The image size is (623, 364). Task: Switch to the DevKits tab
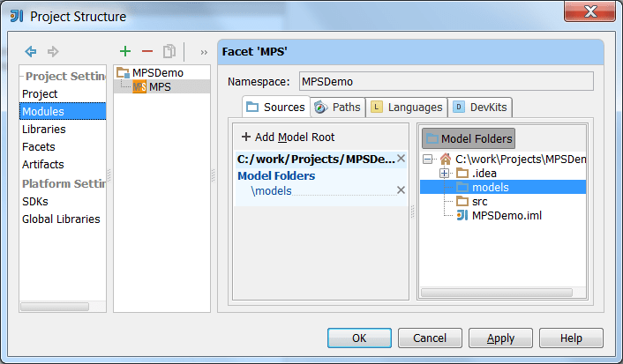click(480, 108)
